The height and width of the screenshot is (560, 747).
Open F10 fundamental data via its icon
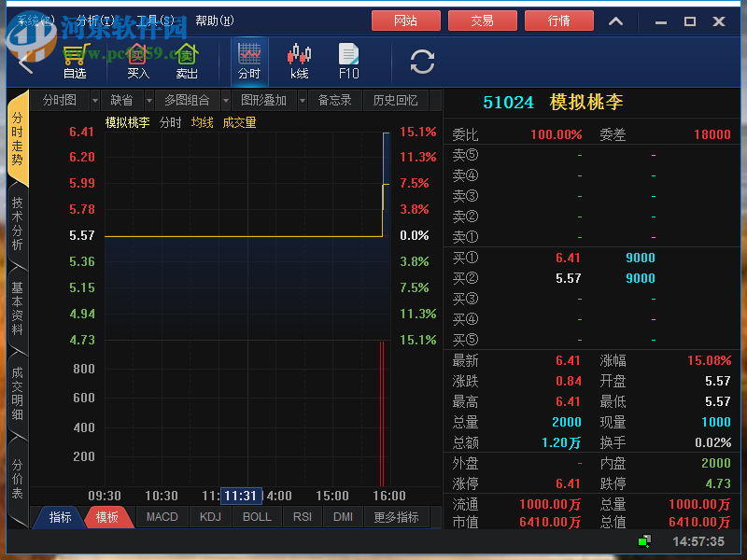click(x=348, y=61)
